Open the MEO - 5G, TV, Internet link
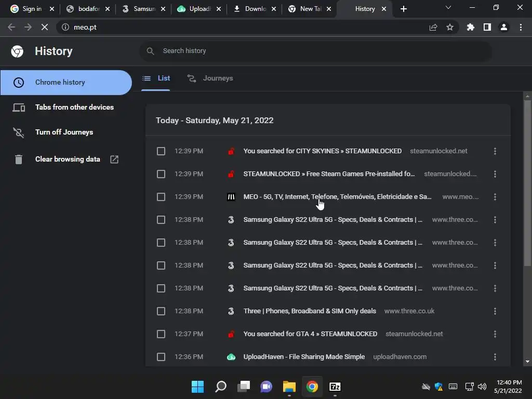Viewport: 532px width, 399px height. pyautogui.click(x=337, y=197)
